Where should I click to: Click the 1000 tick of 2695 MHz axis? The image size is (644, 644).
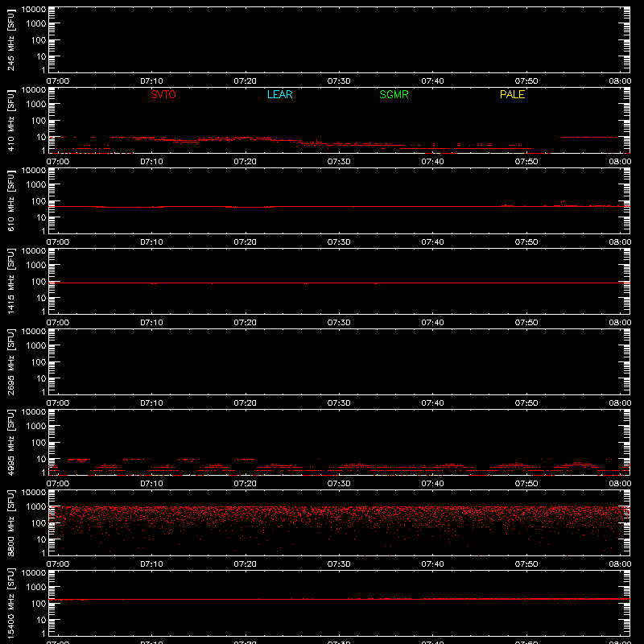35,346
